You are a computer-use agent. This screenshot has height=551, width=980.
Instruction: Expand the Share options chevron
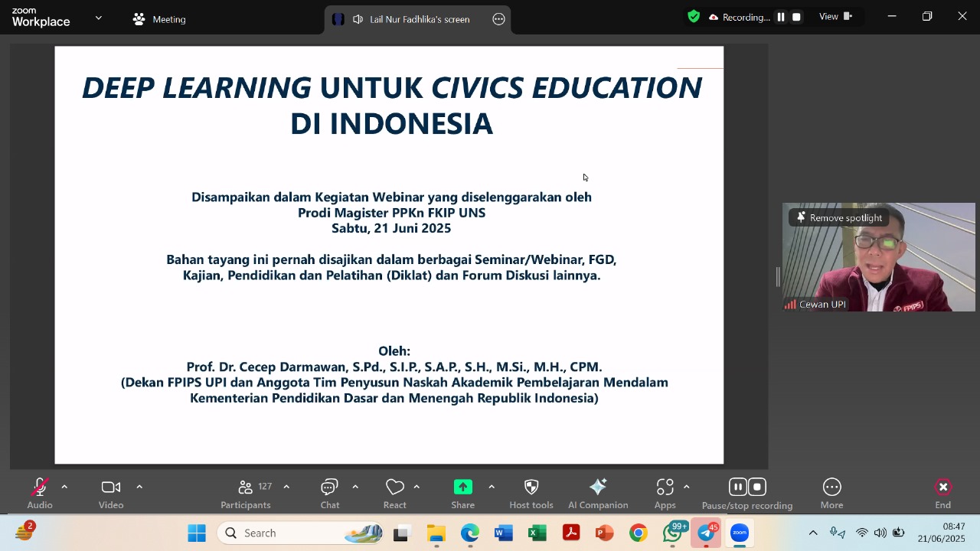click(x=491, y=487)
